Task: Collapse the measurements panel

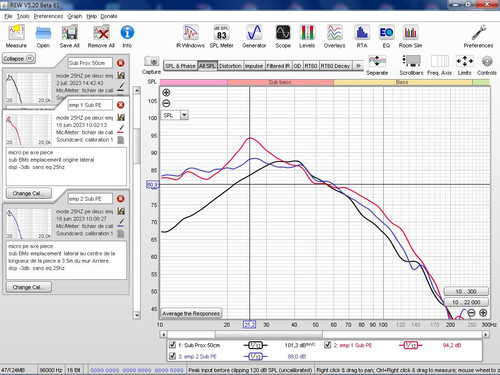Action: 19,59
